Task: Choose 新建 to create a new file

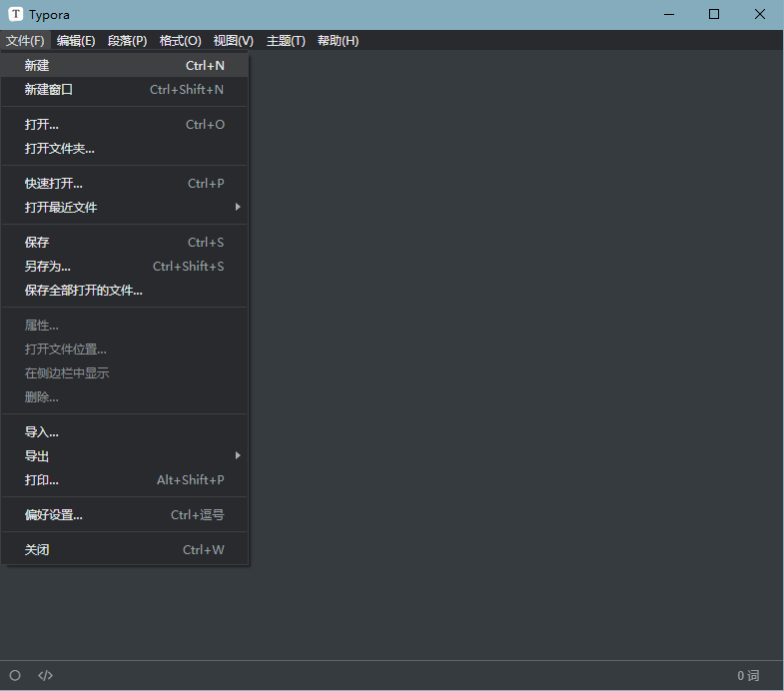Action: tap(125, 66)
